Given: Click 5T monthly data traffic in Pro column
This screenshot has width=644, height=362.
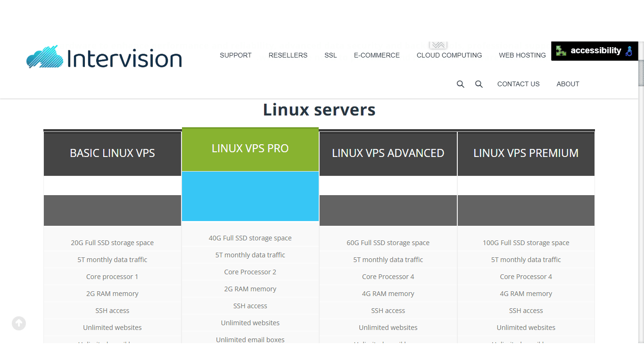Looking at the screenshot, I should (x=250, y=255).
